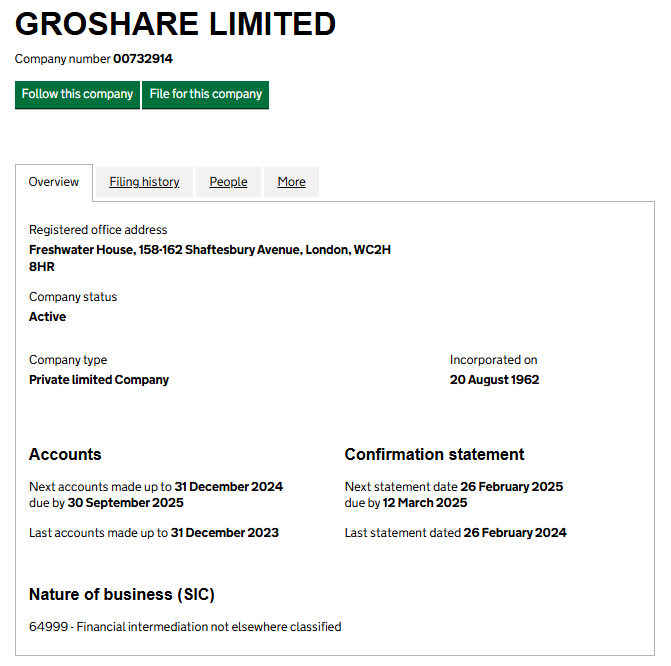Open the Filing history tab
The height and width of the screenshot is (666, 671).
[144, 182]
